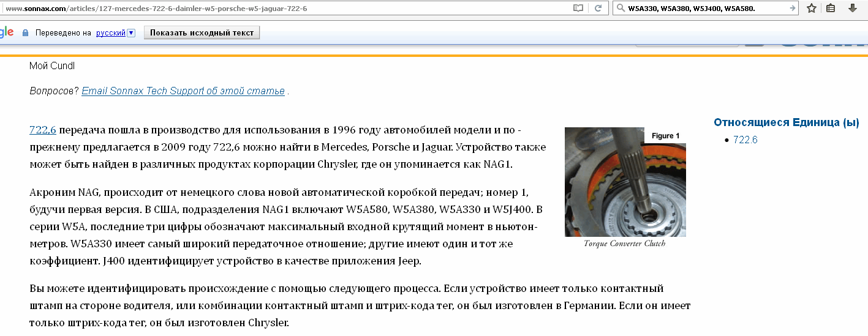
Task: Click the Показать исходный текст button
Action: pos(202,33)
